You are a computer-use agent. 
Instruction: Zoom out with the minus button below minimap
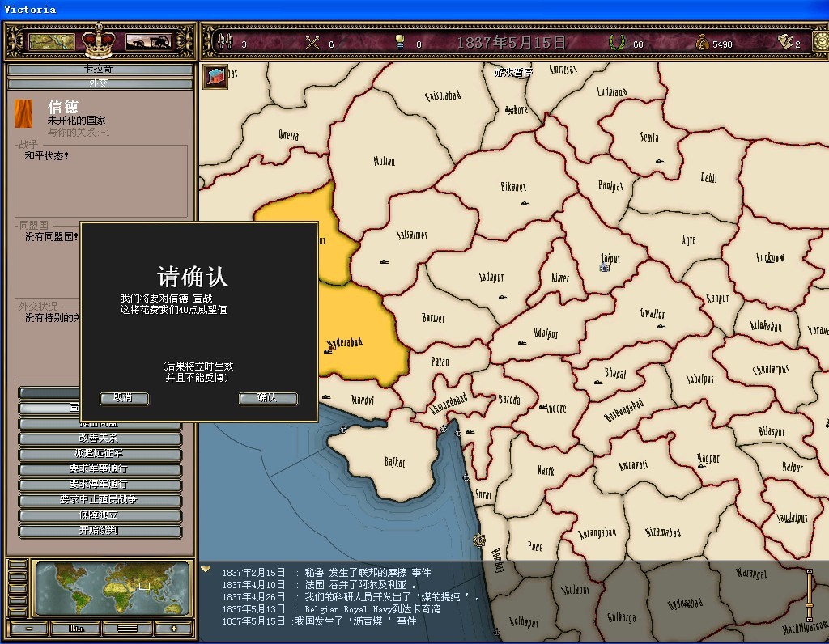[29, 629]
